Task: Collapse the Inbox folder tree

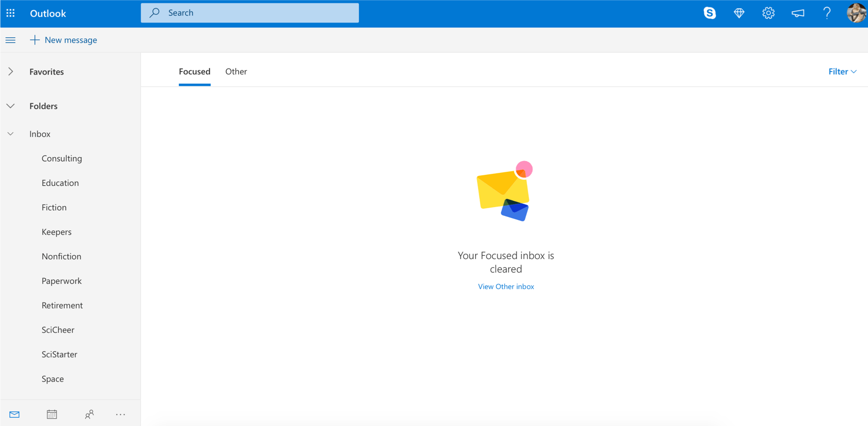Action: pyautogui.click(x=10, y=134)
